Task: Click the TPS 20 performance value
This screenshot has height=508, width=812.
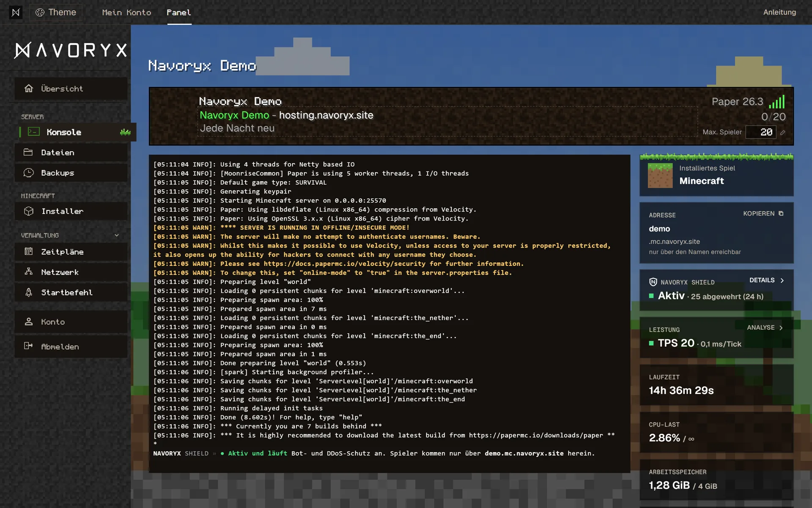Action: click(x=676, y=343)
